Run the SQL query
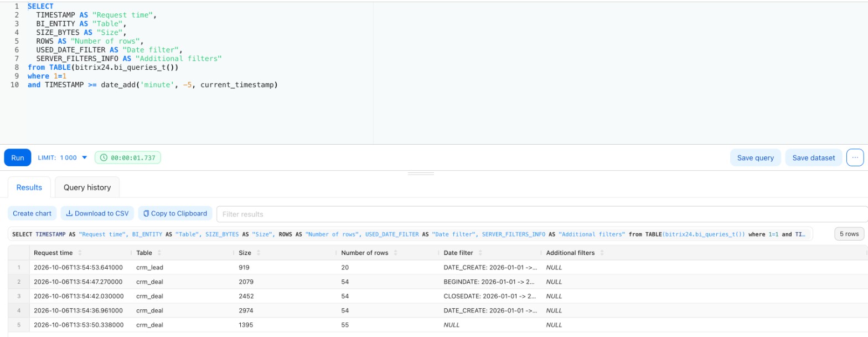The height and width of the screenshot is (337, 868). coord(18,157)
